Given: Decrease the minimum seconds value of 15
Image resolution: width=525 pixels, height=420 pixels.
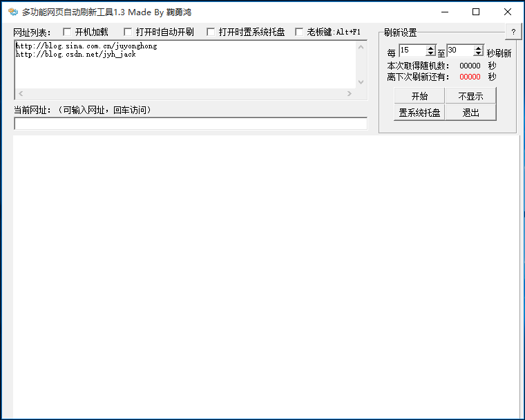Looking at the screenshot, I should click(x=430, y=53).
